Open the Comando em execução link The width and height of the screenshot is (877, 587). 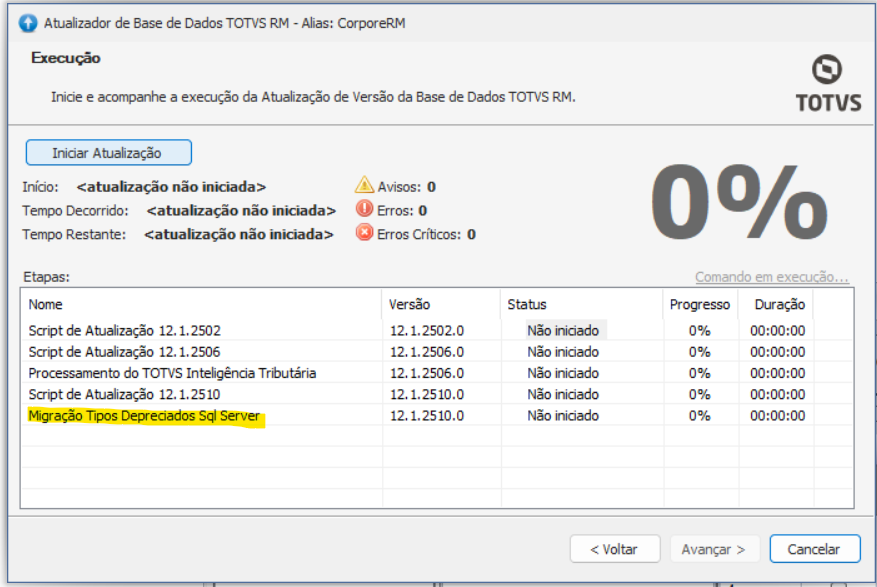(772, 277)
